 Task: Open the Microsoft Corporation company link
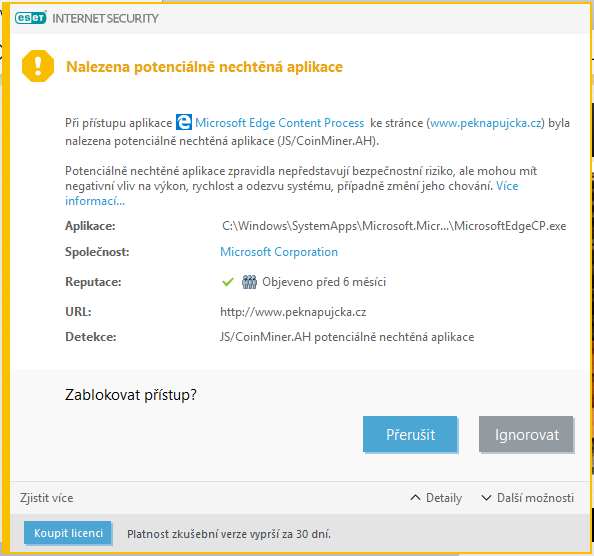click(279, 252)
